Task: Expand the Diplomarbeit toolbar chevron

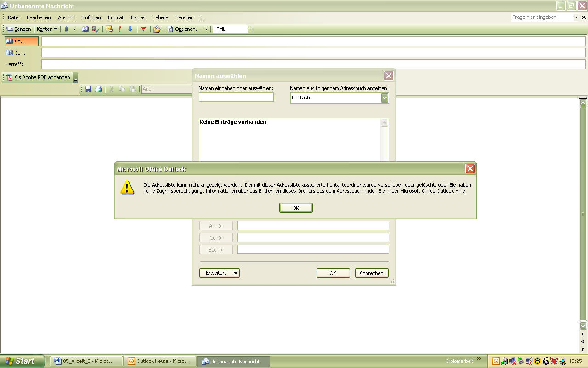Action: pyautogui.click(x=479, y=359)
